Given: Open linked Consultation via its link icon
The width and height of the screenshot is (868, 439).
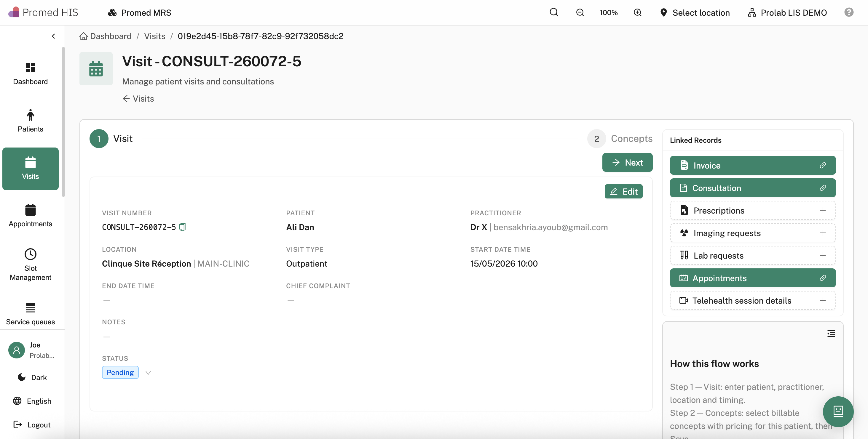Looking at the screenshot, I should pyautogui.click(x=823, y=188).
